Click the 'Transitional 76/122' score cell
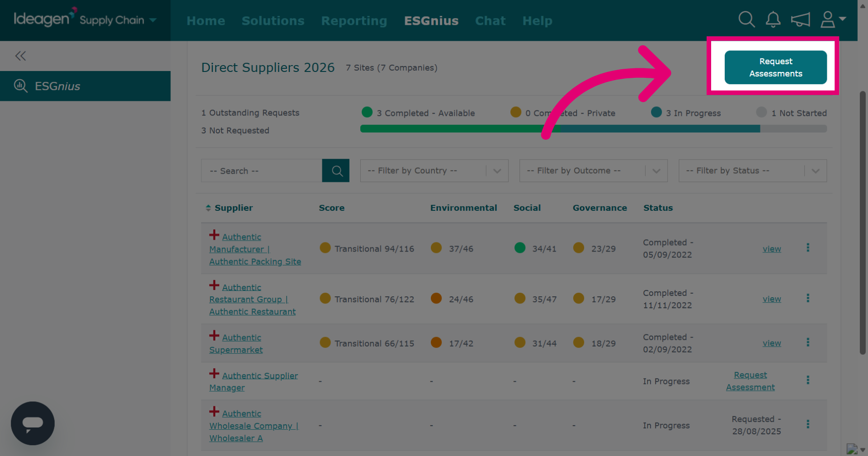This screenshot has height=456, width=868. click(374, 299)
